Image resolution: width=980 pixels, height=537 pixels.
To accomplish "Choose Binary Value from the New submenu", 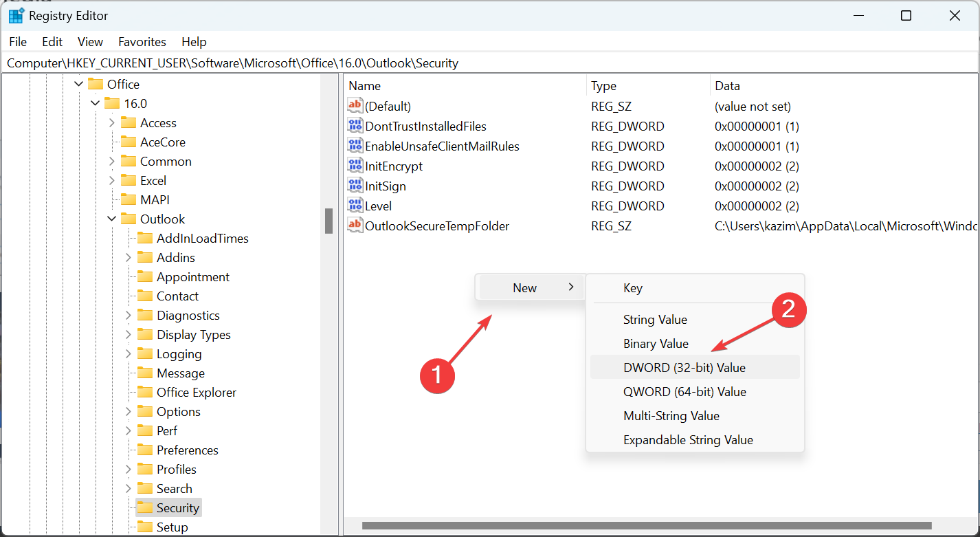I will pos(695,343).
